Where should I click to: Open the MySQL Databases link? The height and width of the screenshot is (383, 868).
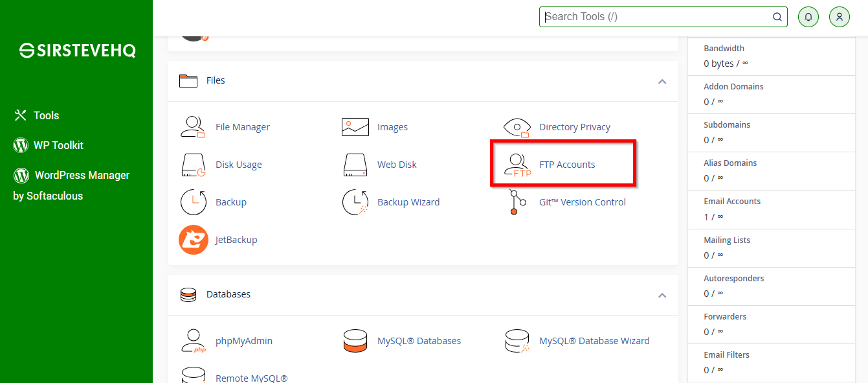click(x=419, y=341)
